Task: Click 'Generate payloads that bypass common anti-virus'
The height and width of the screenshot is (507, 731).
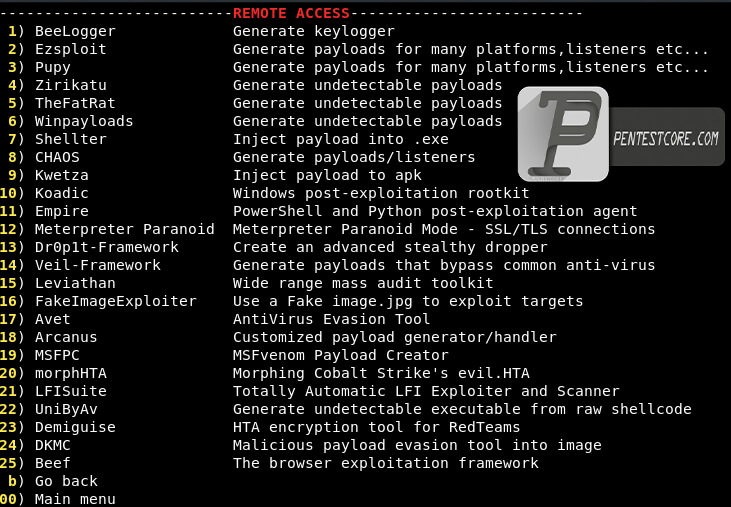Action: [x=444, y=265]
